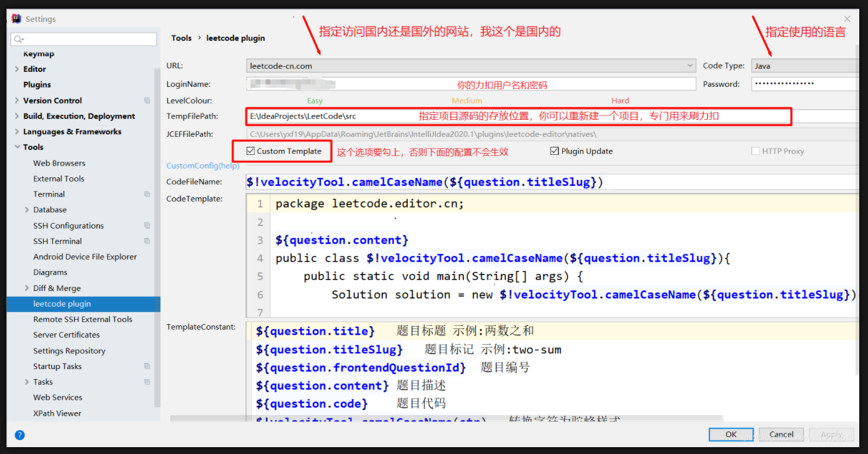
Task: Select Plugins in settings tree
Action: click(37, 85)
